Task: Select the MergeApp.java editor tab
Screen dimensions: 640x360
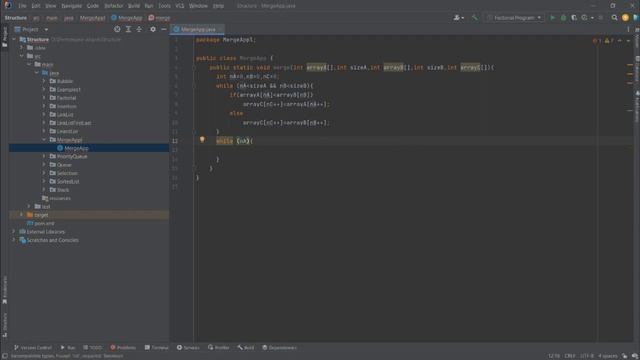Action: (198, 29)
